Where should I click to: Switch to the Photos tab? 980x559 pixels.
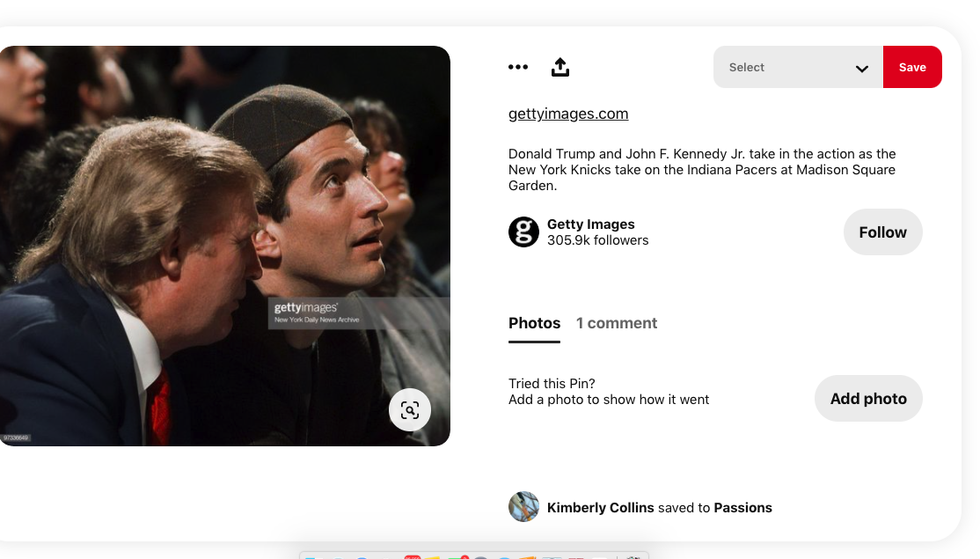coord(534,323)
